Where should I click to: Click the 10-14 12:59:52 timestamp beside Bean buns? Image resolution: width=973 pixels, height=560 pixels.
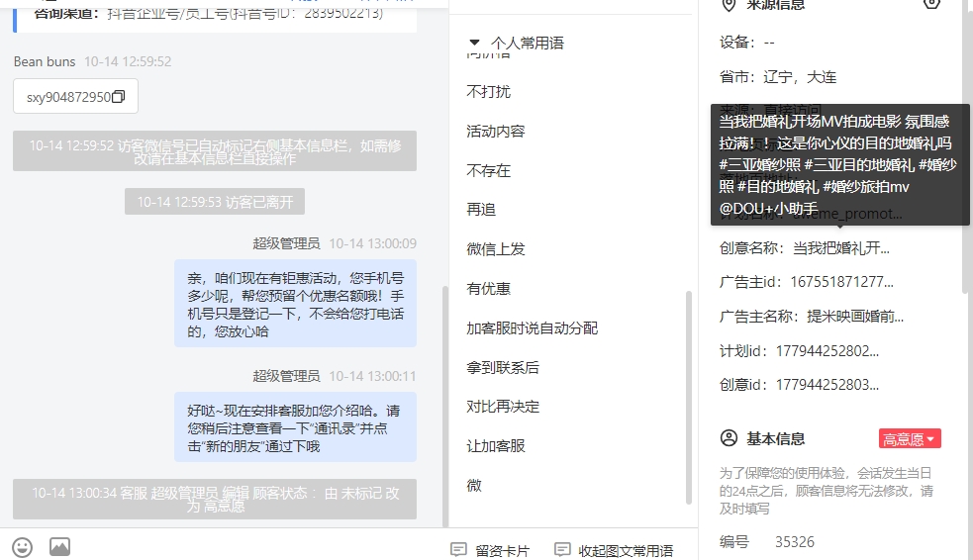click(x=128, y=61)
